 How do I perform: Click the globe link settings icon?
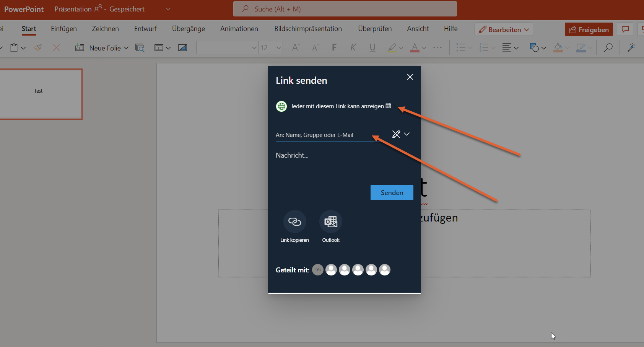click(281, 106)
